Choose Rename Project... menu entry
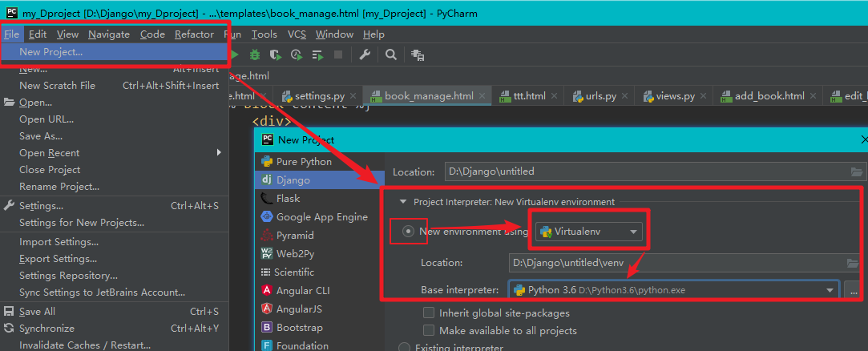Screen dimensions: 868x351 (x=114, y=187)
